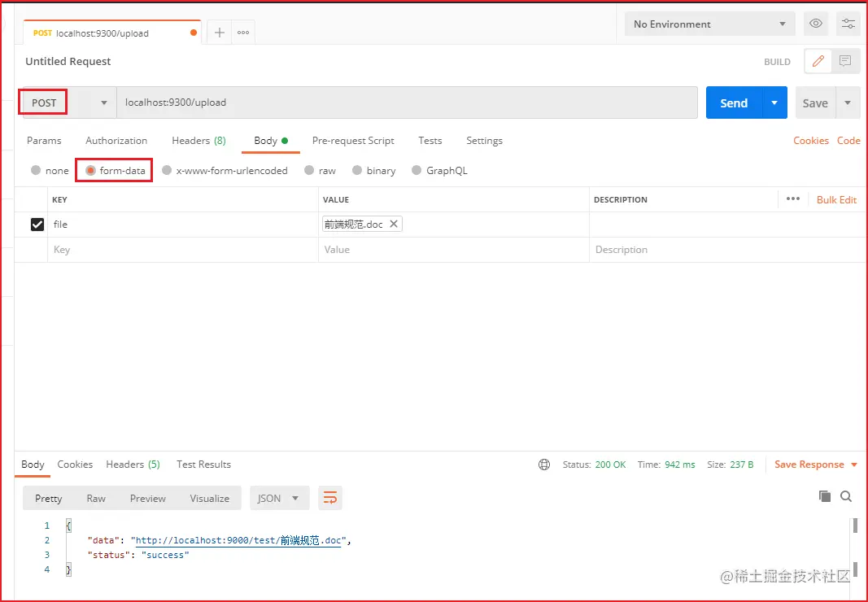
Task: Open the Pre-request Script tab
Action: click(353, 141)
